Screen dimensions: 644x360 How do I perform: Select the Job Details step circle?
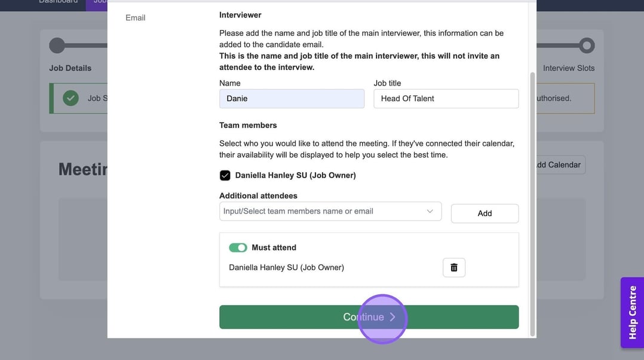(x=57, y=45)
